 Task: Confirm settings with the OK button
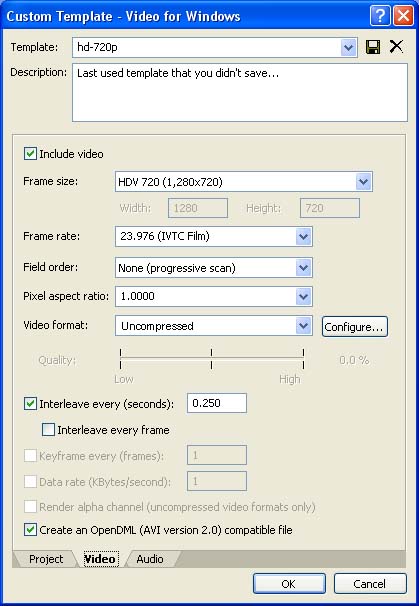click(289, 584)
